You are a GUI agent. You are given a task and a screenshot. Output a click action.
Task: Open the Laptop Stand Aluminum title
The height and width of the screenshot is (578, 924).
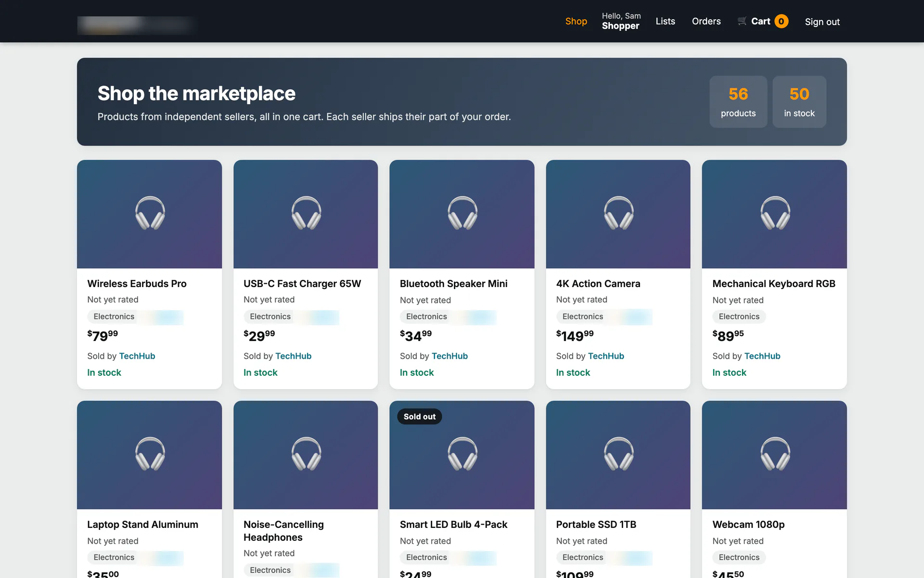click(x=142, y=525)
